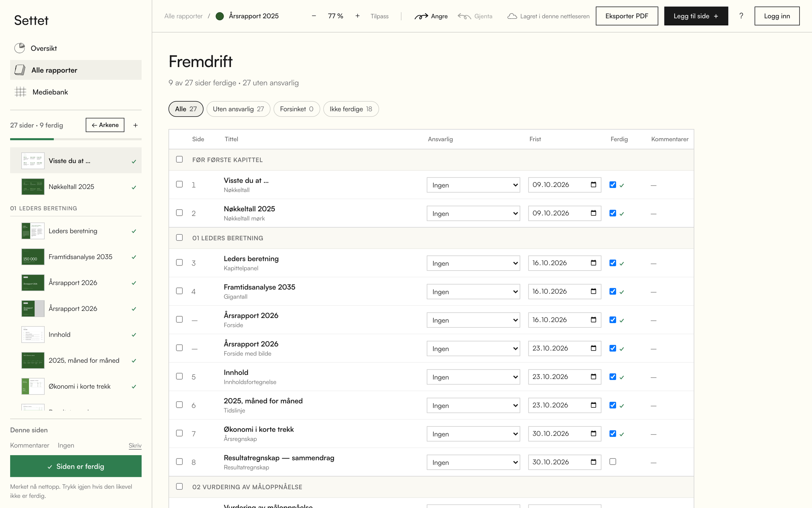Add a page using the plus icon beside Arkene
Viewport: 812px width, 508px height.
135,125
